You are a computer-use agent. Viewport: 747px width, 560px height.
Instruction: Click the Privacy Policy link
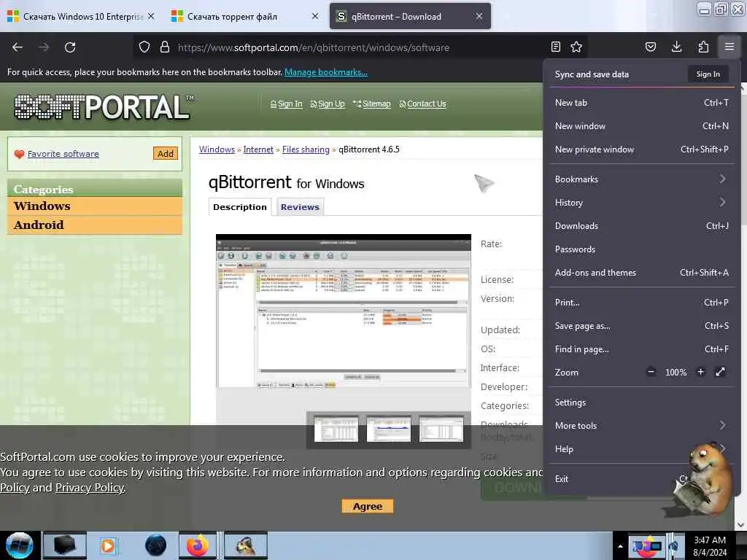tap(90, 488)
